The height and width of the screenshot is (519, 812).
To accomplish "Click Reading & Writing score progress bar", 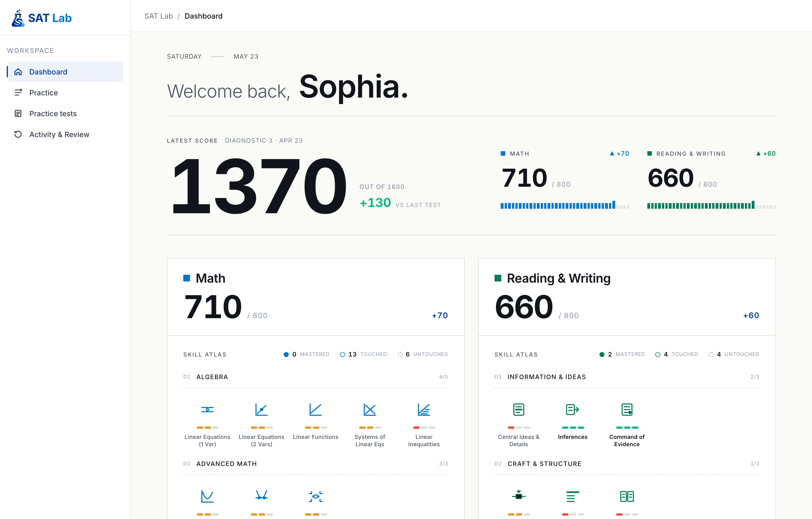I will pyautogui.click(x=711, y=205).
